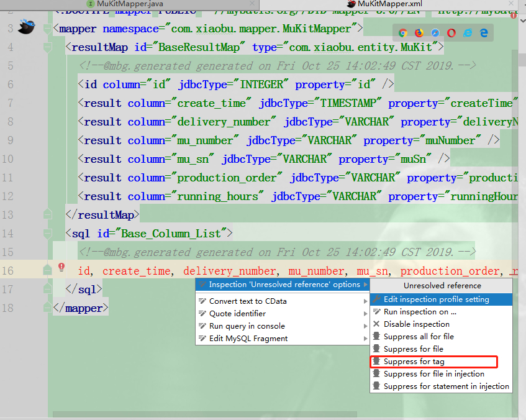Open Inspection 'Unresolved reference' options
This screenshot has height=420, width=526.
[283, 285]
